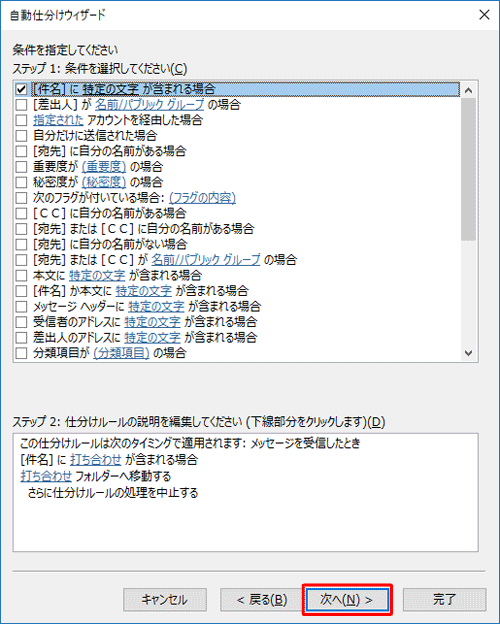This screenshot has width=500, height=624.
Task: Open the 指定された account link
Action: (x=58, y=120)
